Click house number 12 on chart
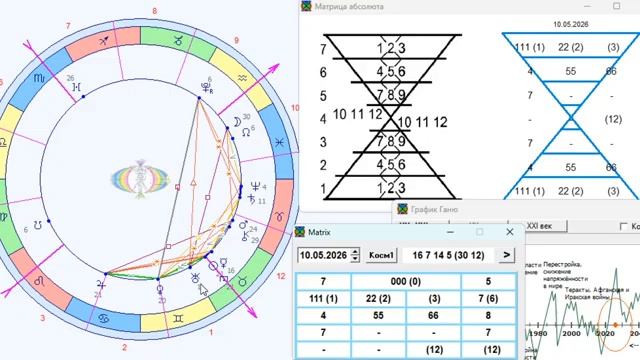640x360 pixels. tap(281, 276)
